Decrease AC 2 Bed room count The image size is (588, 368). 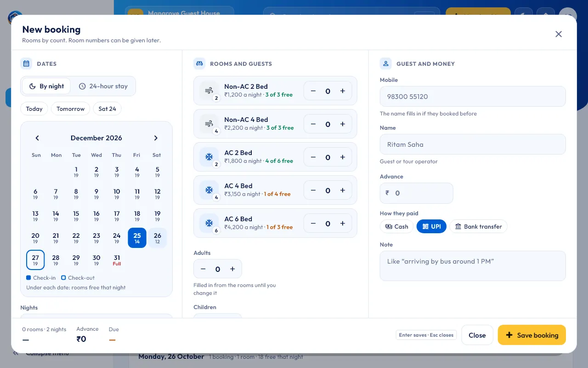click(313, 157)
